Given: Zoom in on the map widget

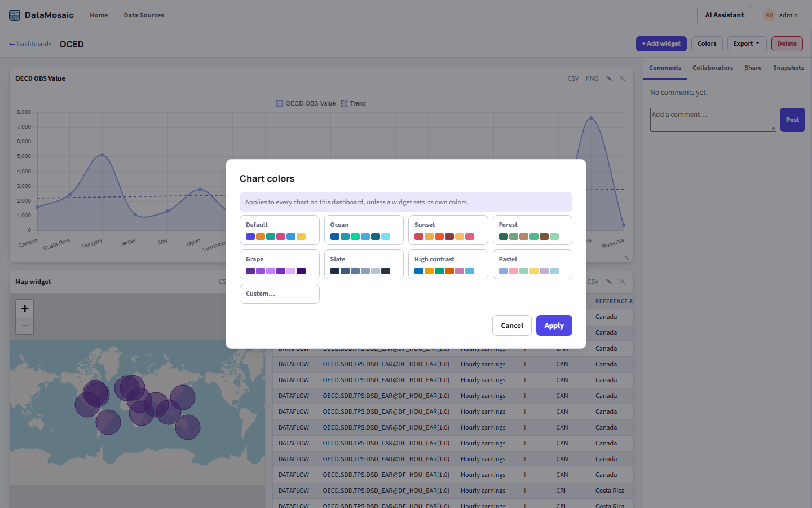Looking at the screenshot, I should click(25, 309).
